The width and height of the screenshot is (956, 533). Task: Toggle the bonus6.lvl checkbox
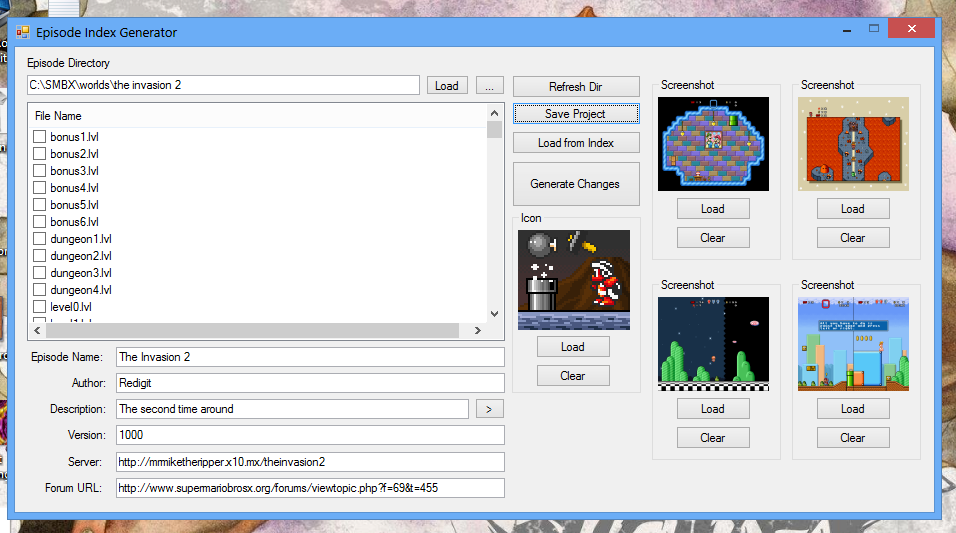pos(40,222)
